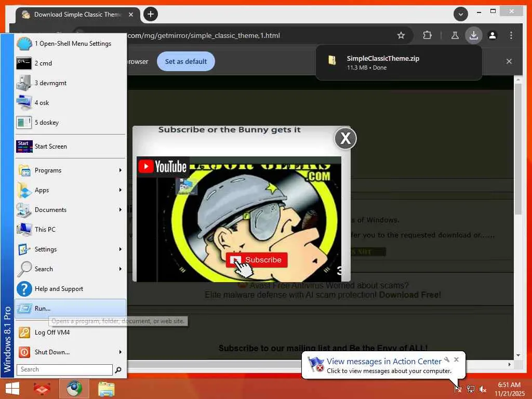Image resolution: width=532 pixels, height=399 pixels.
Task: Click Set as default button
Action: coord(186,61)
